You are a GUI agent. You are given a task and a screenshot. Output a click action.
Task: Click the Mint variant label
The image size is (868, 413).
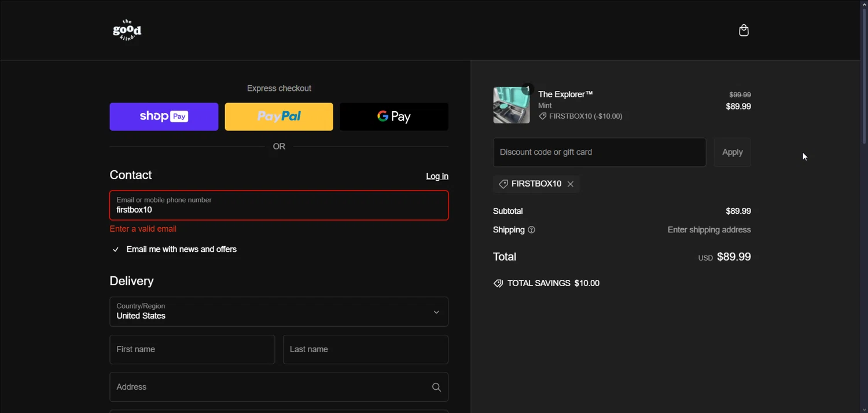click(x=545, y=105)
